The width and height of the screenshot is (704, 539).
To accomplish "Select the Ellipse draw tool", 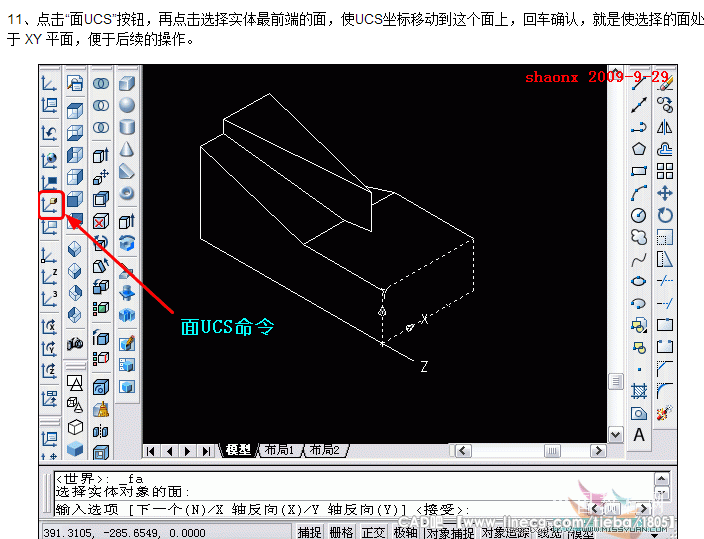I will 638,281.
